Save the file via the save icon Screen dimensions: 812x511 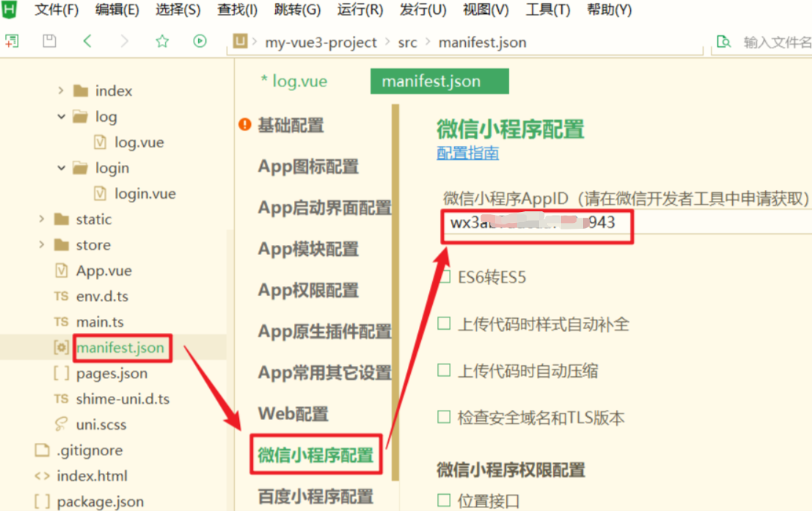click(x=48, y=42)
